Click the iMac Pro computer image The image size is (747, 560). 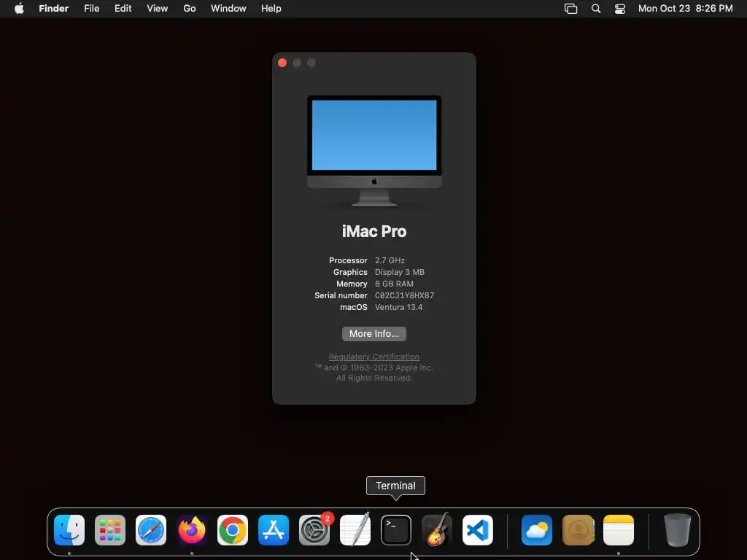pos(374,151)
